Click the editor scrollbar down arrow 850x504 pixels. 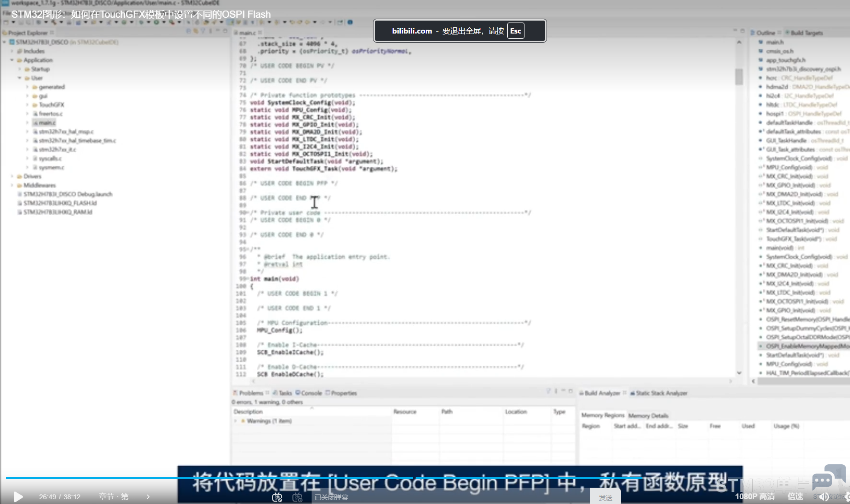tap(739, 373)
